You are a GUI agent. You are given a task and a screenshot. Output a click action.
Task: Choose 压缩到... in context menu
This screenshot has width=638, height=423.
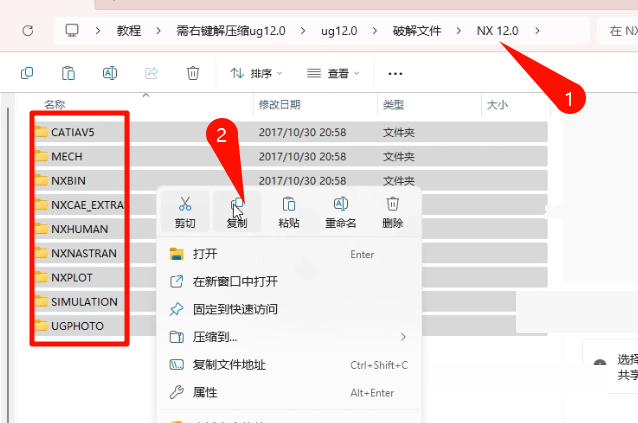click(289, 337)
